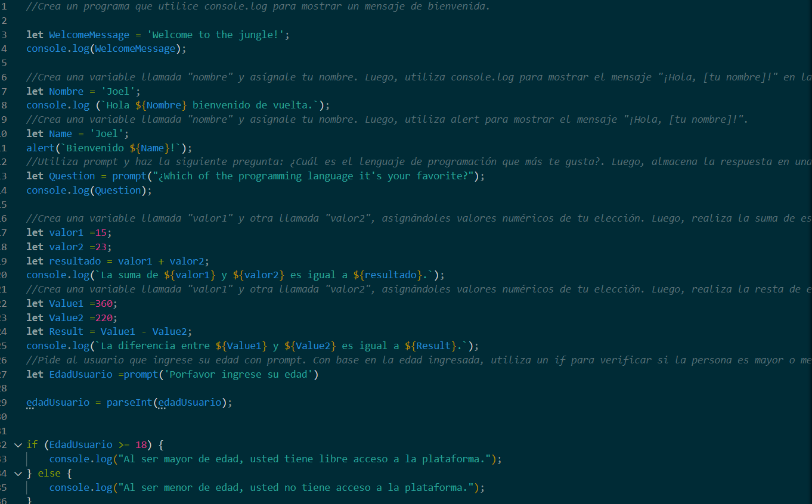This screenshot has width=812, height=504.
Task: Click the number 18 in the if condition
Action: 141,445
